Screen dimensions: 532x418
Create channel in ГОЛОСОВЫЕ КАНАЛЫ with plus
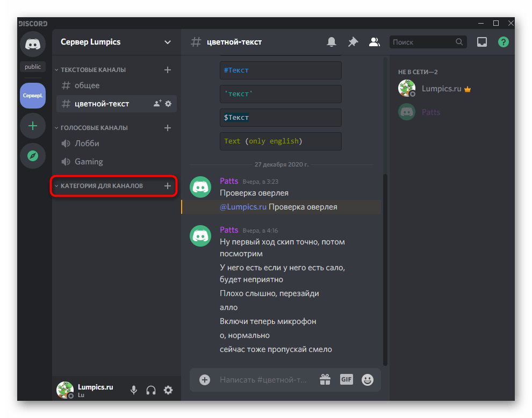(x=167, y=128)
